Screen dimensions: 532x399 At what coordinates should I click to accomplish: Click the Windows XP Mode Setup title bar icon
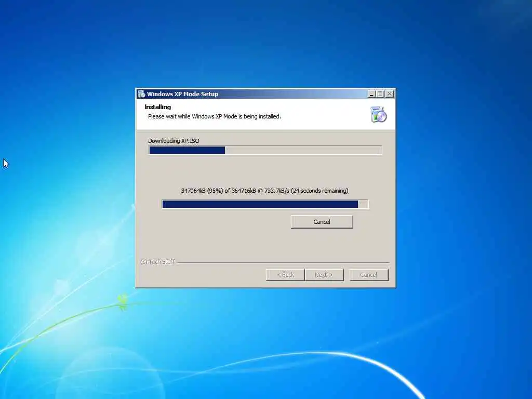coord(141,94)
